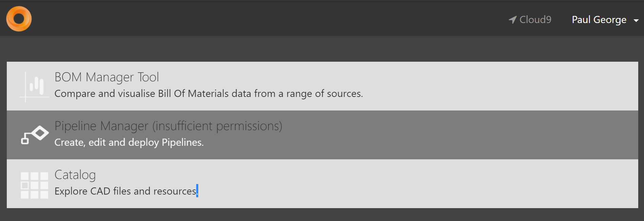Click the 'Compare and visualise Bill Of Materials' description
The height and width of the screenshot is (221, 644).
208,94
